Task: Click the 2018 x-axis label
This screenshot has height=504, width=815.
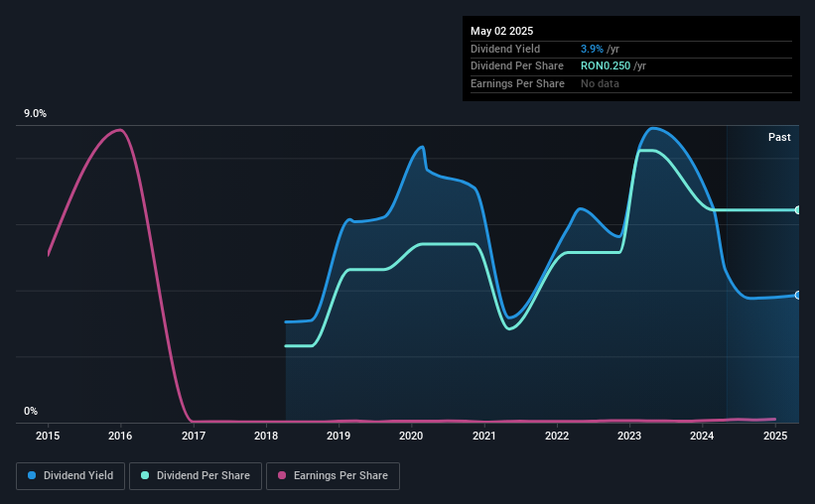Action: click(266, 436)
